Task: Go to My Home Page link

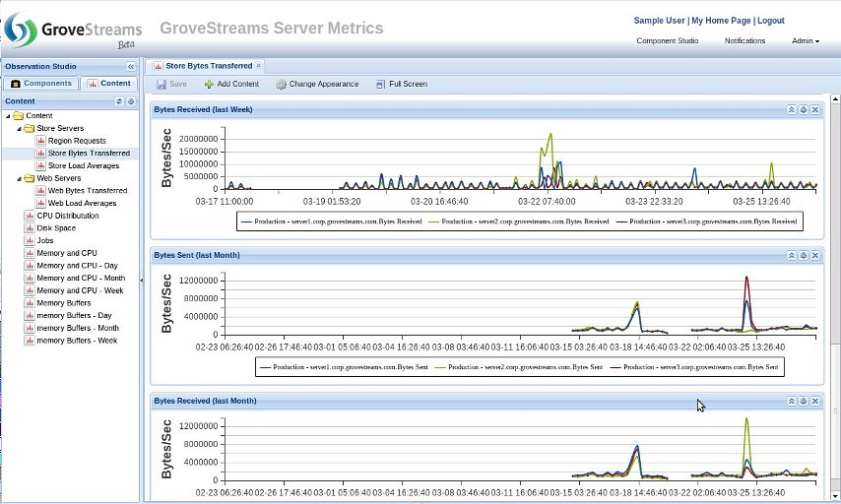Action: tap(721, 20)
